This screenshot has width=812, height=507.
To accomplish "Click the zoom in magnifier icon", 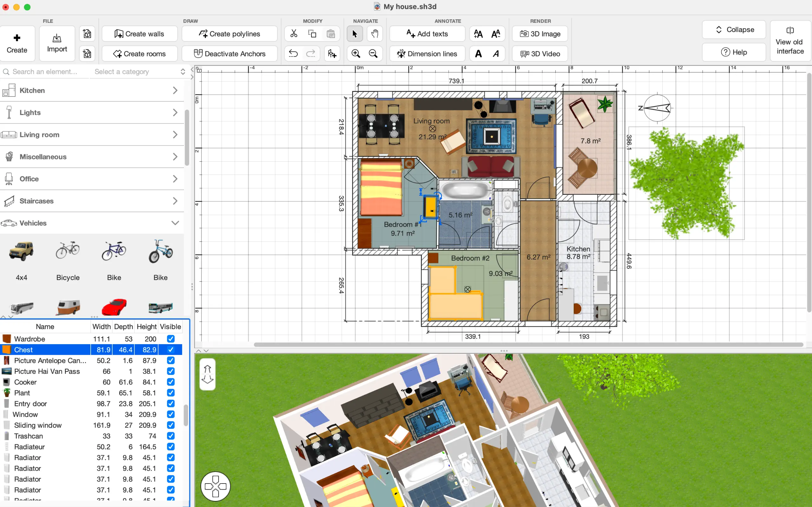I will point(356,54).
